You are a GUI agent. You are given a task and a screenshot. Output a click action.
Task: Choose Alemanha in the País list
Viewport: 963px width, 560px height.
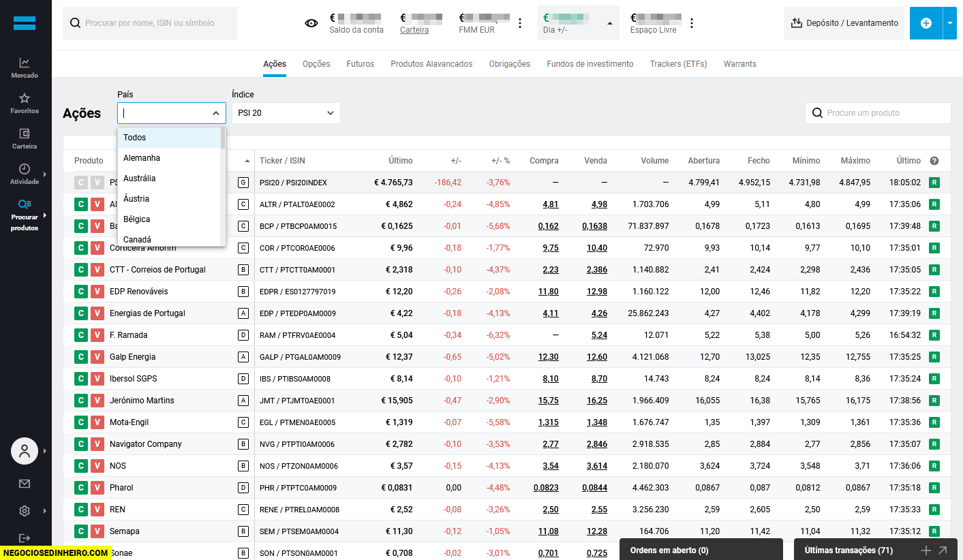[169, 158]
